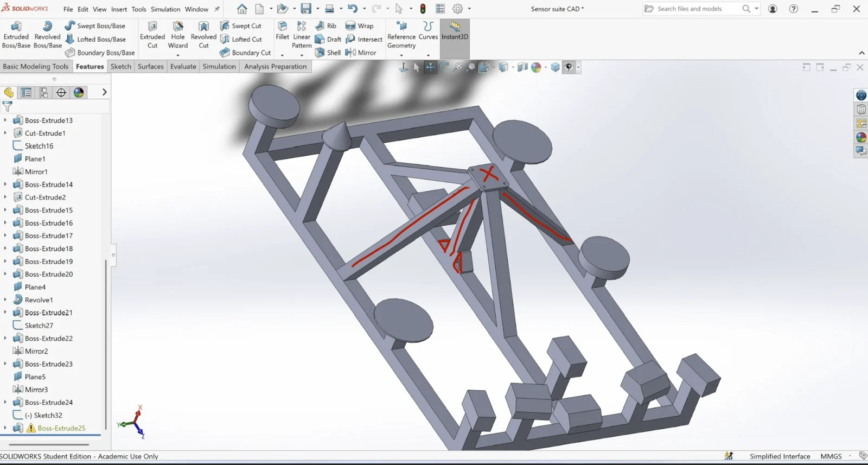This screenshot has width=868, height=465.
Task: Expand the Boss-Extrude14 feature
Action: click(5, 184)
